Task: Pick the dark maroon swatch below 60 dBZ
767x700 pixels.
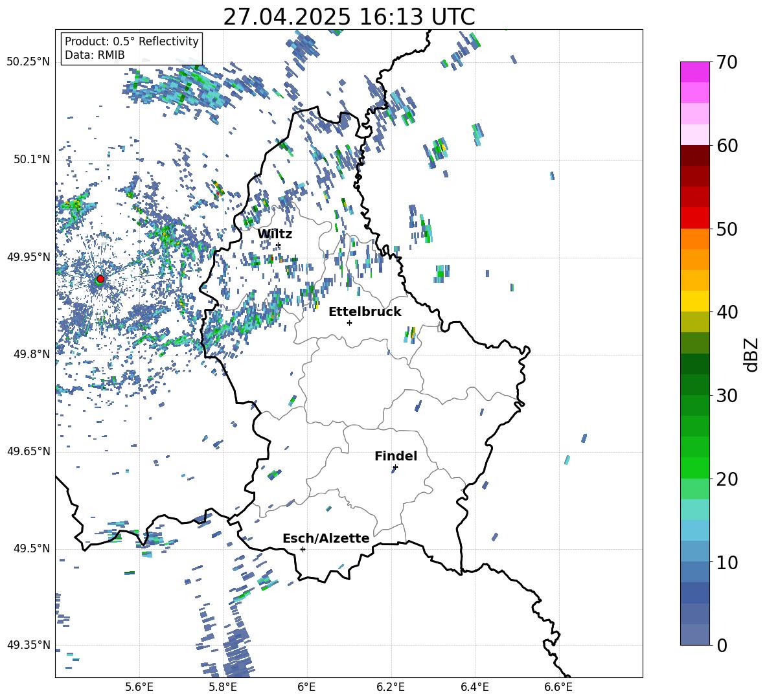Action: coord(694,155)
